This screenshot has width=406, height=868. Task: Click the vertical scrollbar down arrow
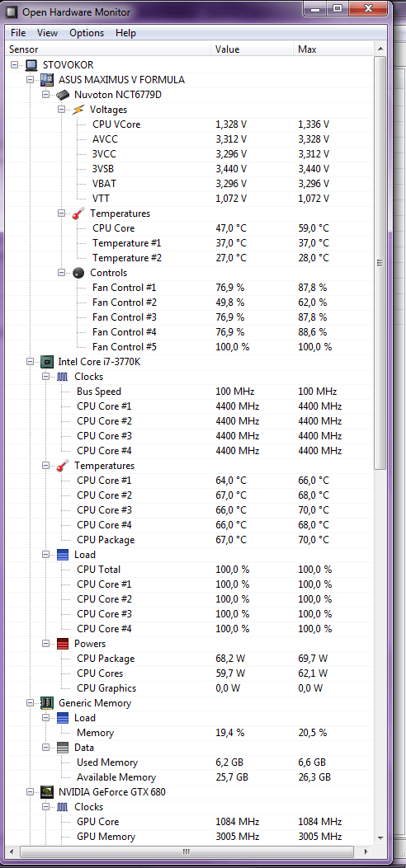click(380, 838)
